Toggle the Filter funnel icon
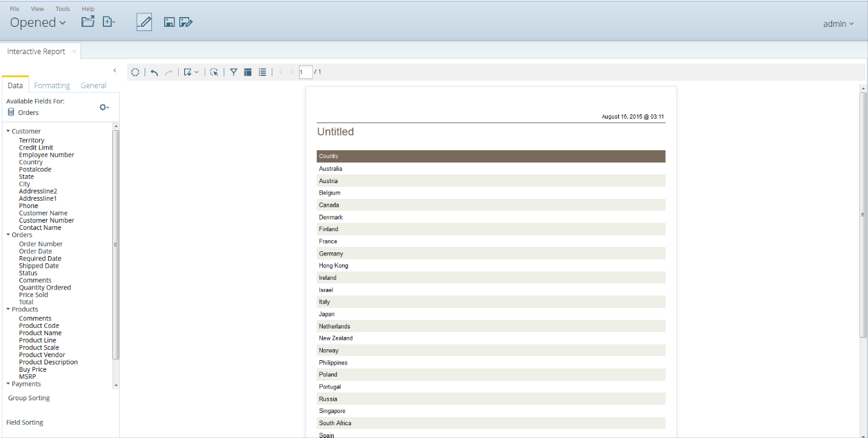868x438 pixels. pos(233,72)
